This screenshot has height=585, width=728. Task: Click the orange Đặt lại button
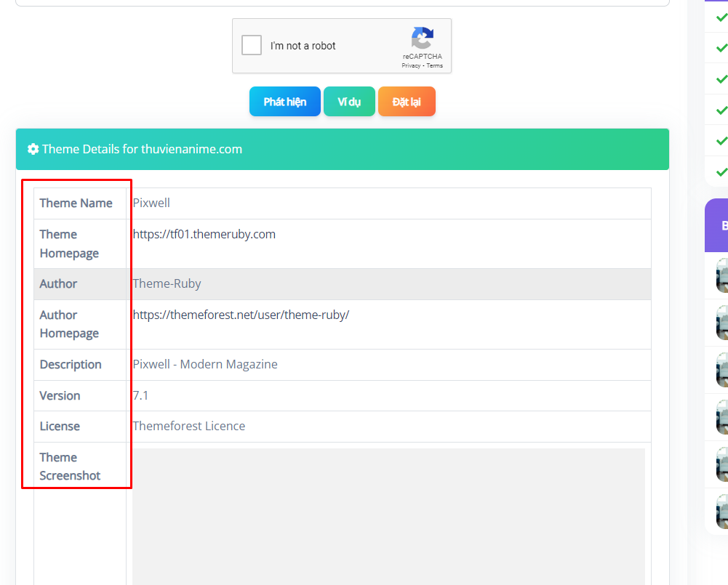tap(407, 102)
